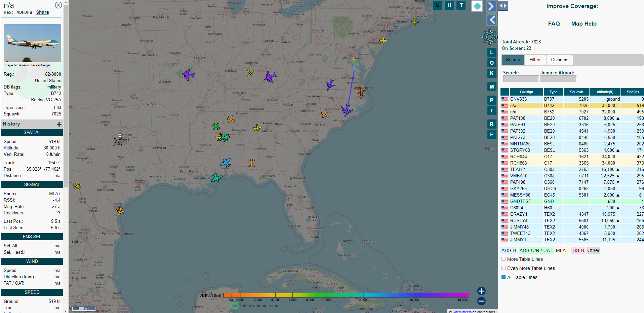Sort table by Squawk column

point(576,92)
